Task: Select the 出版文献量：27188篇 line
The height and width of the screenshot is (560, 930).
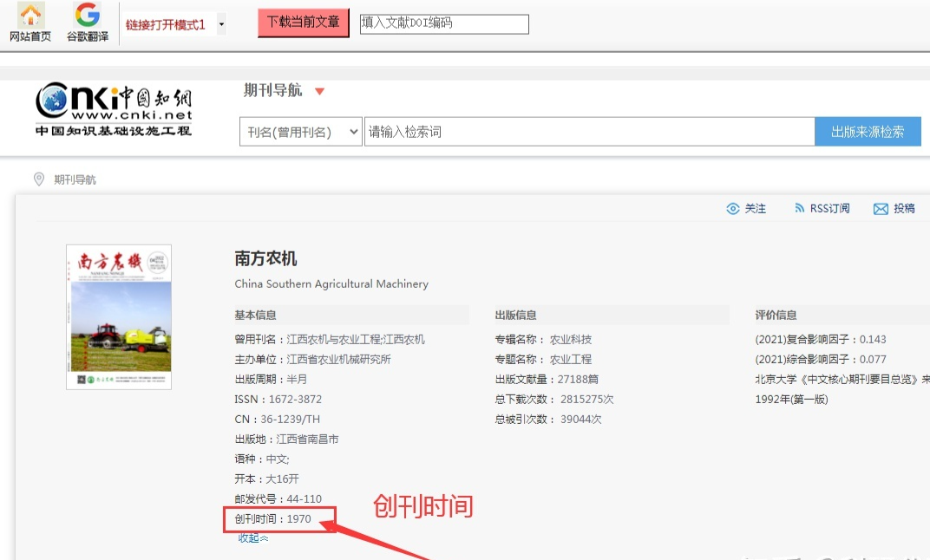Action: tap(547, 380)
